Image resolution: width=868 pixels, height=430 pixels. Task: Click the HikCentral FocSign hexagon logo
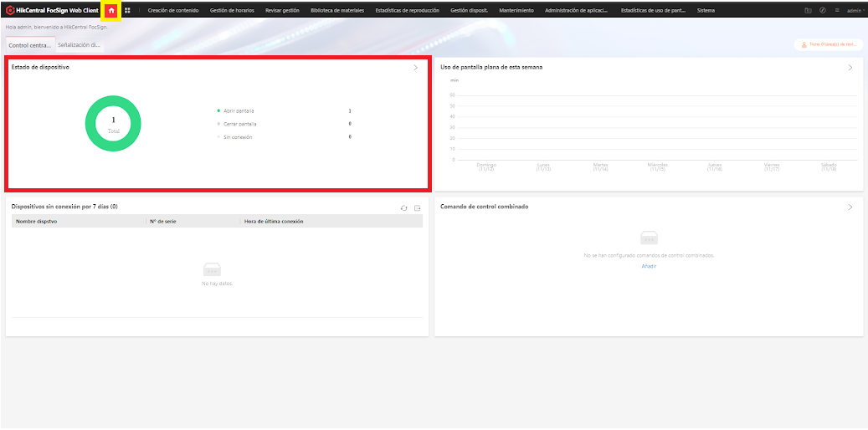click(x=10, y=11)
